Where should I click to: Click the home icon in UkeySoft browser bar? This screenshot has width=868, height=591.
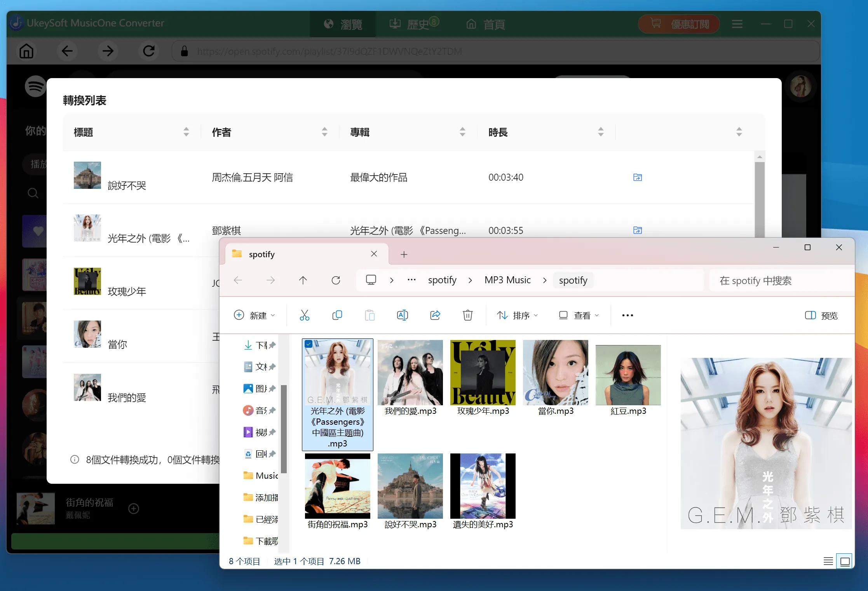(x=26, y=51)
